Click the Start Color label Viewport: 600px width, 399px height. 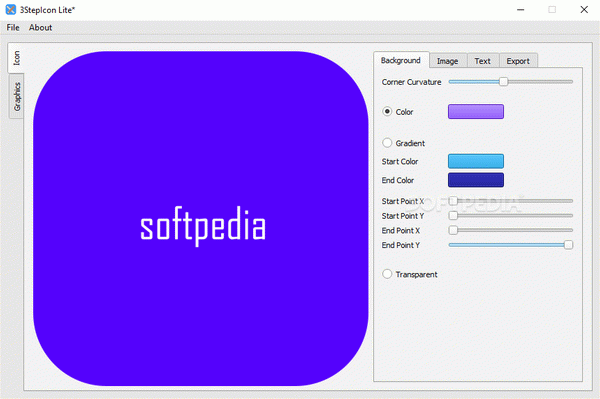coord(400,161)
